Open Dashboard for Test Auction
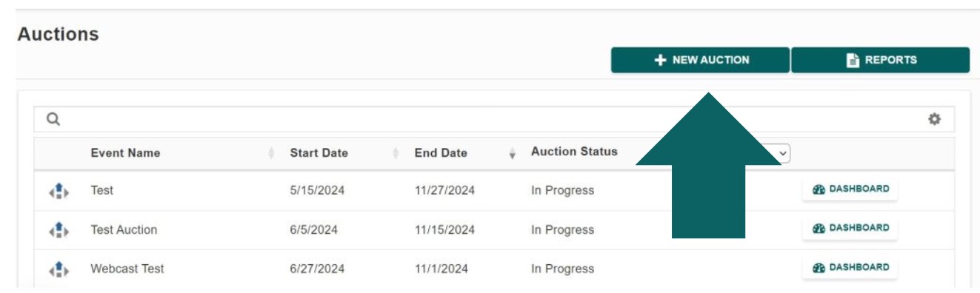 tap(850, 229)
